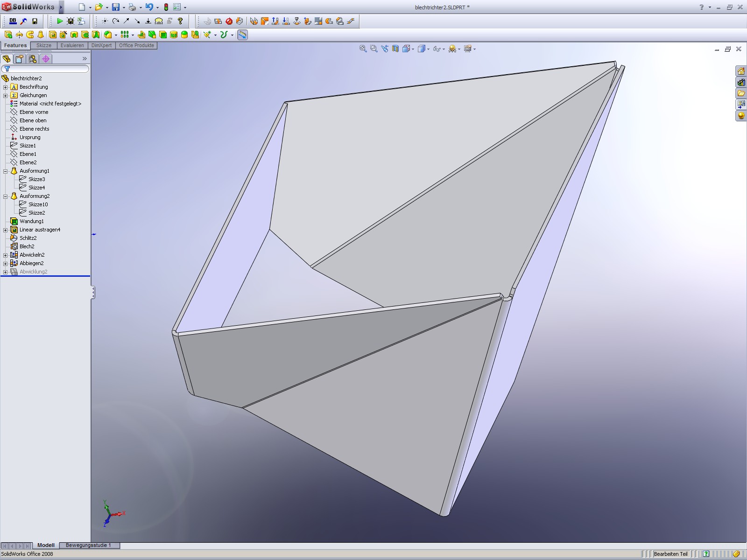The width and height of the screenshot is (747, 560).
Task: Collapse the Ausformung2 tree node
Action: pos(5,196)
